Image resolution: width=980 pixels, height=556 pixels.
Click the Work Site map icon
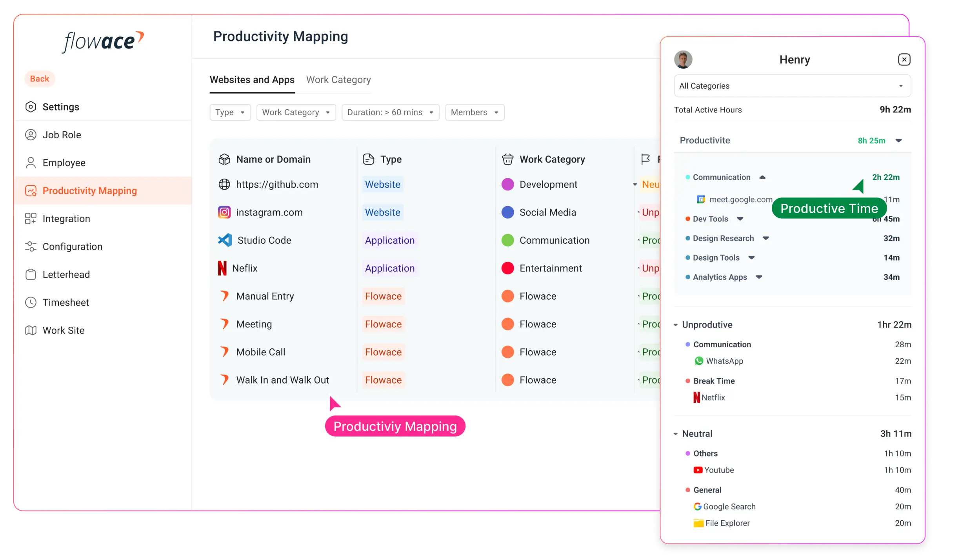[31, 330]
